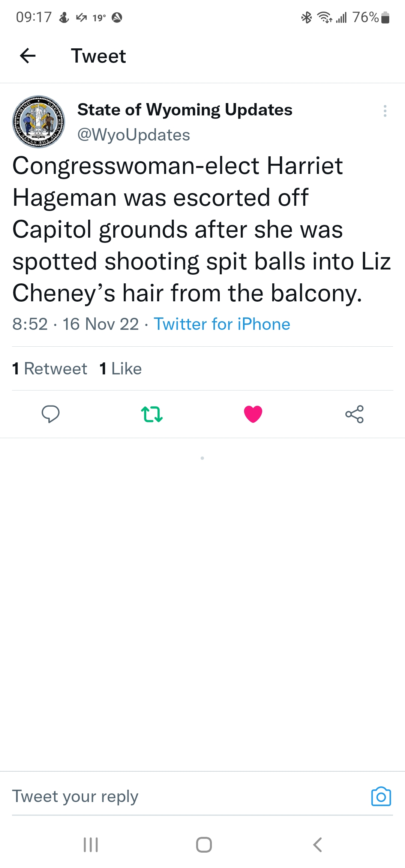This screenshot has height=868, width=405.
Task: Tap the camera icon in reply bar
Action: click(381, 796)
